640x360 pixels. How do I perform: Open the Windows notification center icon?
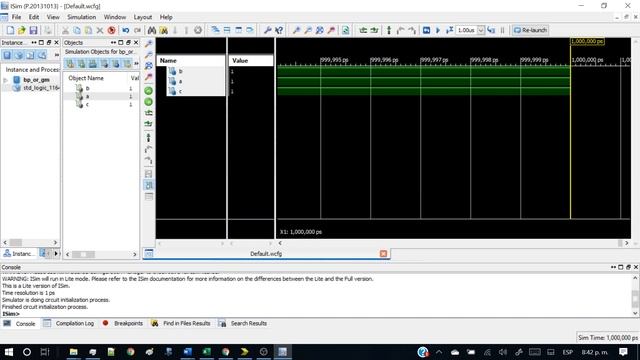623,352
